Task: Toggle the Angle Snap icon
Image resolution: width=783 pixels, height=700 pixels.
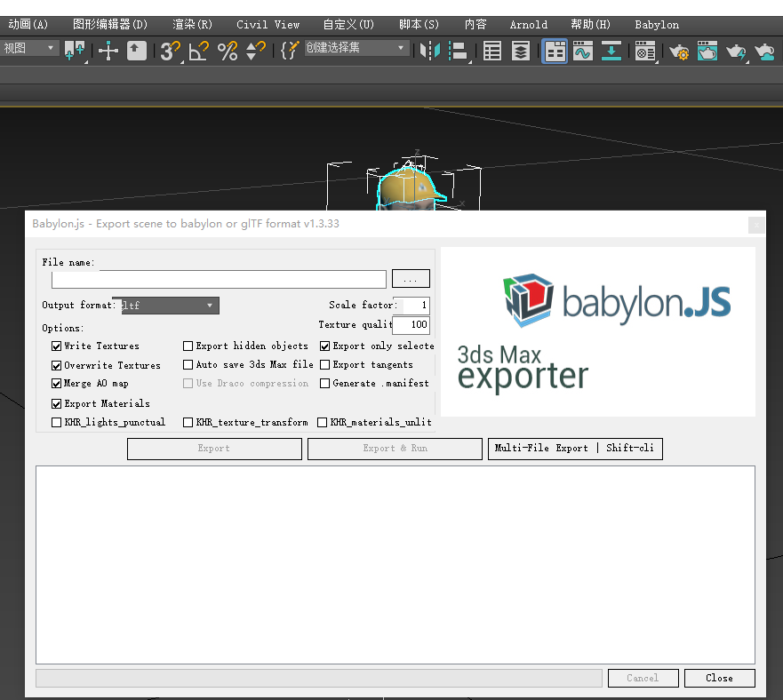Action: (198, 51)
